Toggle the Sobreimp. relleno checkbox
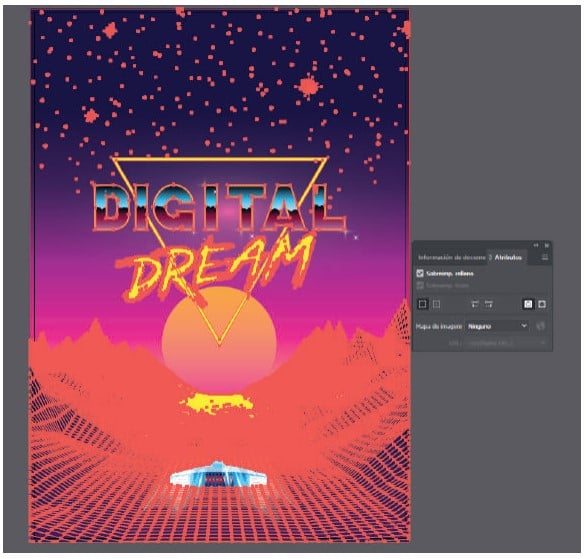 click(x=420, y=274)
